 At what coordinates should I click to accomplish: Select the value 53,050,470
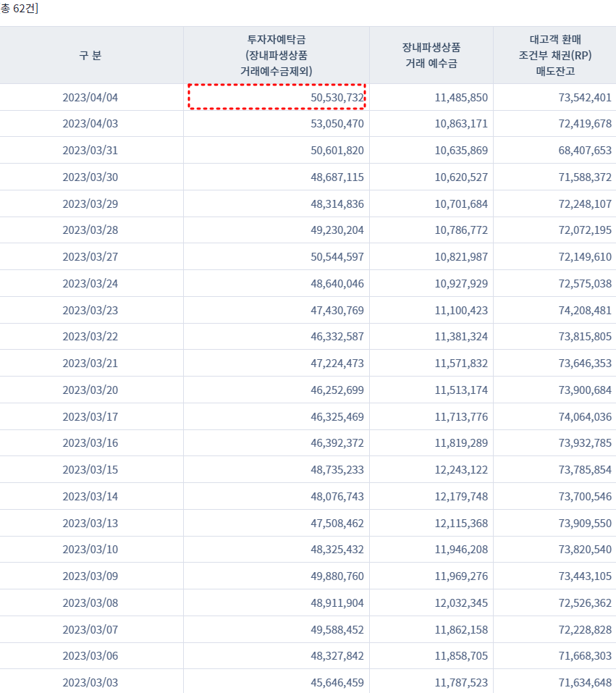point(337,123)
